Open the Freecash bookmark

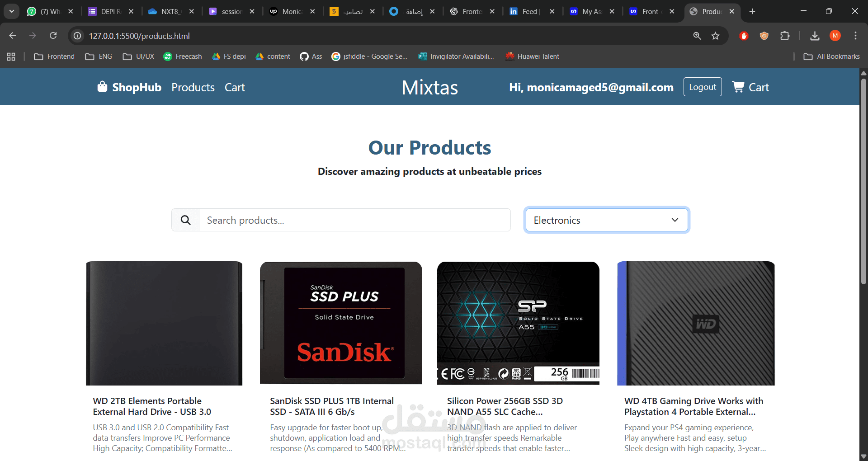coord(183,56)
